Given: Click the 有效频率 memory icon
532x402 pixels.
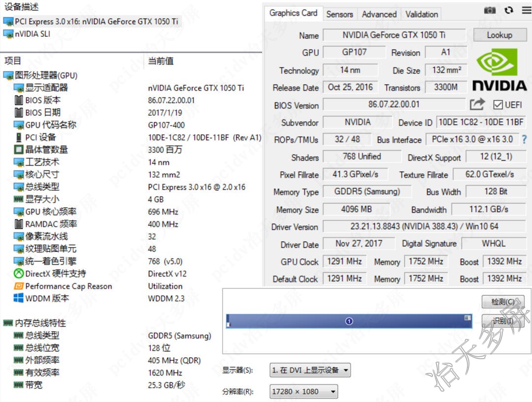Looking at the screenshot, I should (x=19, y=372).
